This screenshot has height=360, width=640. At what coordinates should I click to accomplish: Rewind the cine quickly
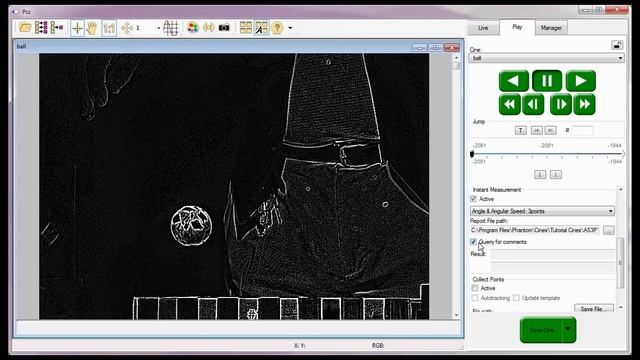[509, 104]
